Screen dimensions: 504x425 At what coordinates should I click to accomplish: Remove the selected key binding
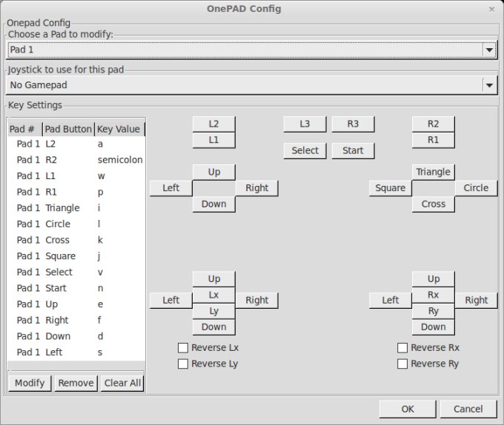[x=76, y=383]
